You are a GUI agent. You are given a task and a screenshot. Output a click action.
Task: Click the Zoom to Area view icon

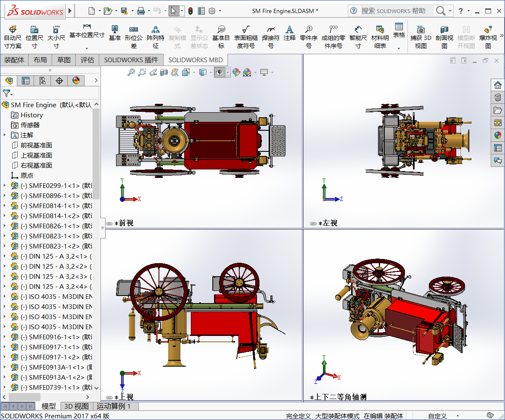[142, 72]
